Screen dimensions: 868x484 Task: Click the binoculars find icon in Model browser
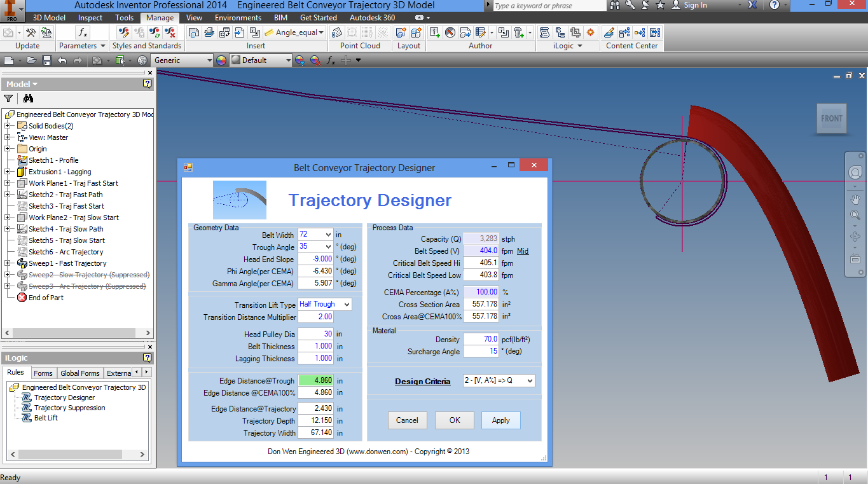coord(28,99)
